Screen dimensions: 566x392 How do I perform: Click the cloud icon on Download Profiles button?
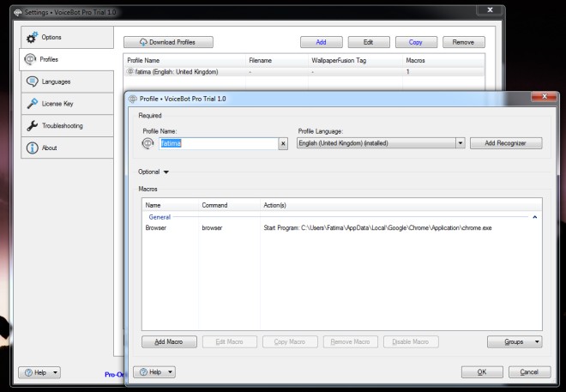(x=143, y=42)
